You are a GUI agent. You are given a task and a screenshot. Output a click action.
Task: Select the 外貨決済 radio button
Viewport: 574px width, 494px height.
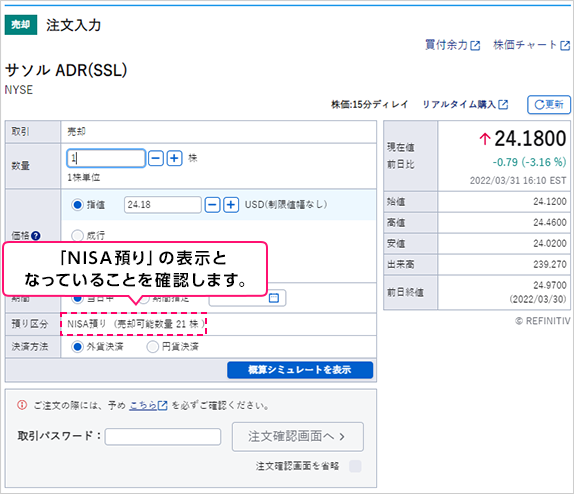(77, 346)
